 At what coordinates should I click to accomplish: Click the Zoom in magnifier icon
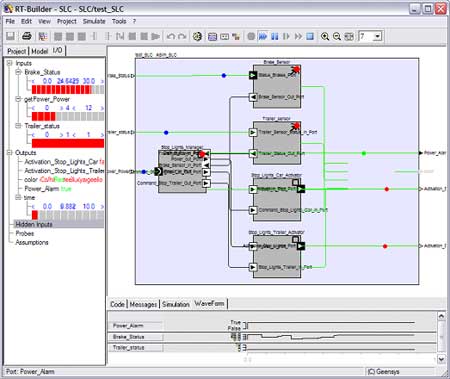pos(325,36)
